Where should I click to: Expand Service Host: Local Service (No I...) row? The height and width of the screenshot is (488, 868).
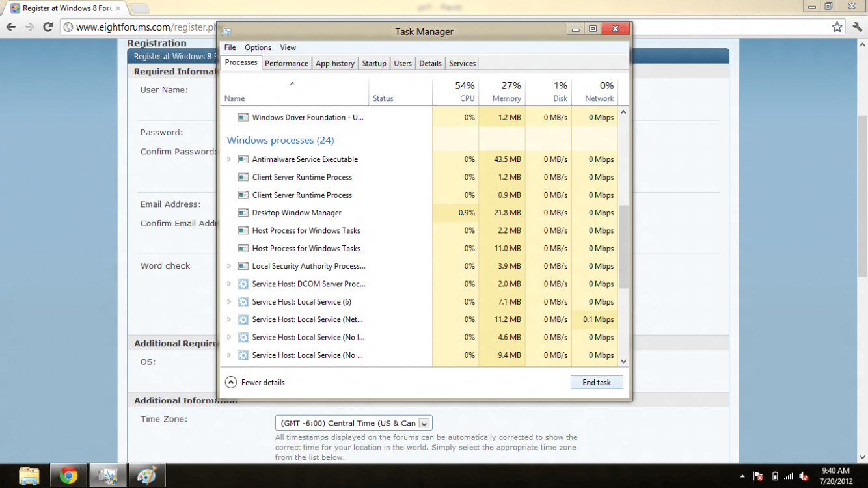(229, 337)
